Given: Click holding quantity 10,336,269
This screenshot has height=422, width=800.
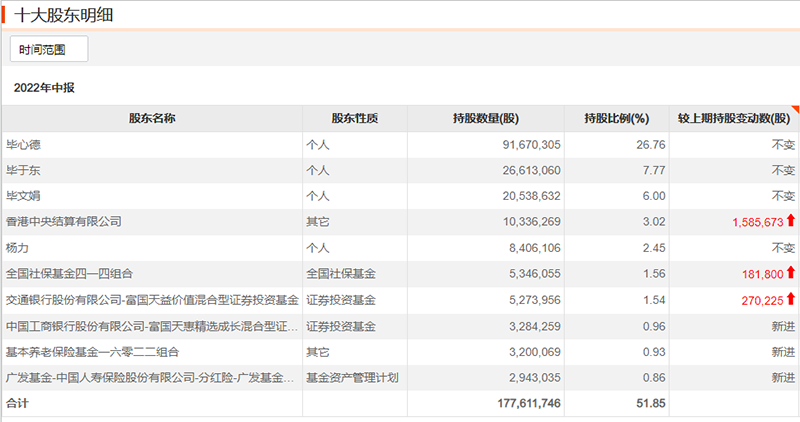Looking at the screenshot, I should click(x=531, y=221).
